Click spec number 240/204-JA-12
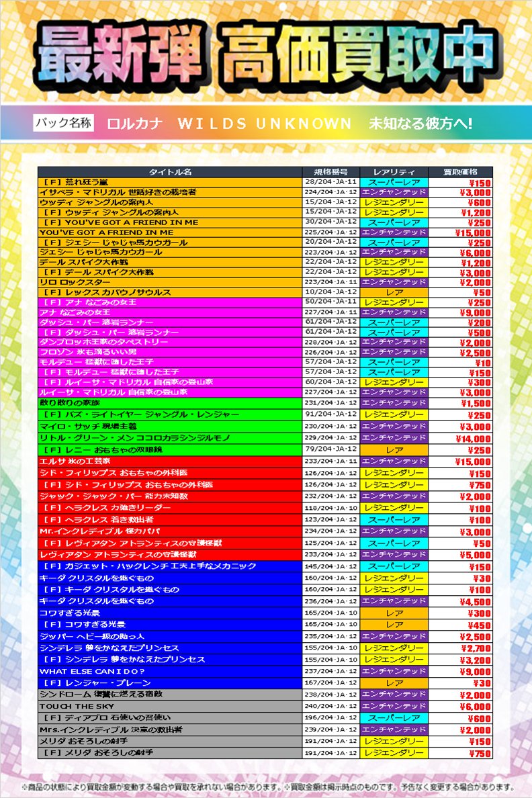The height and width of the screenshot is (798, 532). [331, 707]
